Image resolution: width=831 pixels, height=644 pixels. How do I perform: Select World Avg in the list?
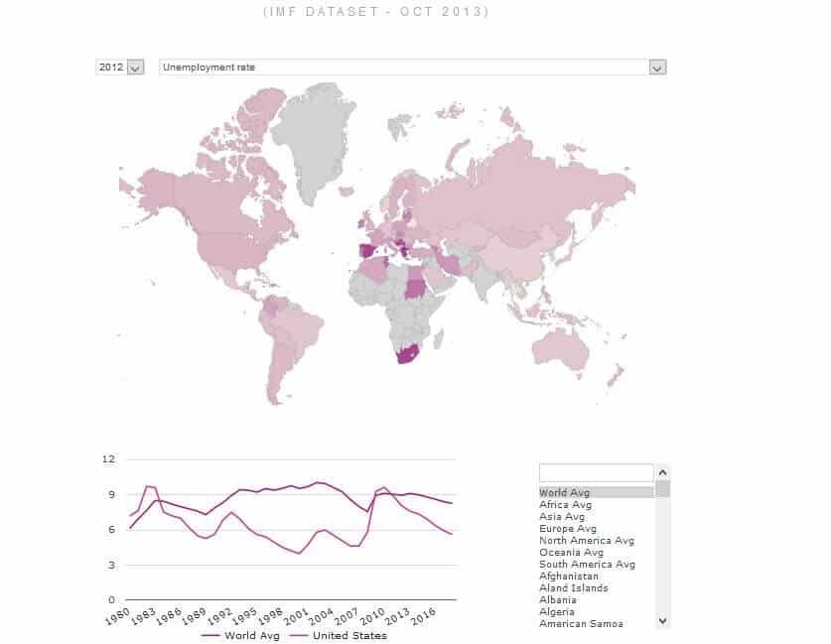(x=564, y=492)
